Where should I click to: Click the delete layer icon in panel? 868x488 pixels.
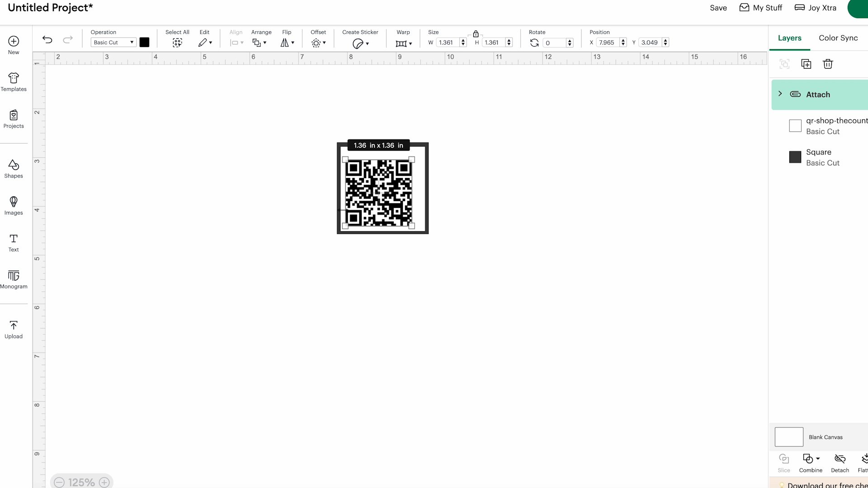point(827,64)
